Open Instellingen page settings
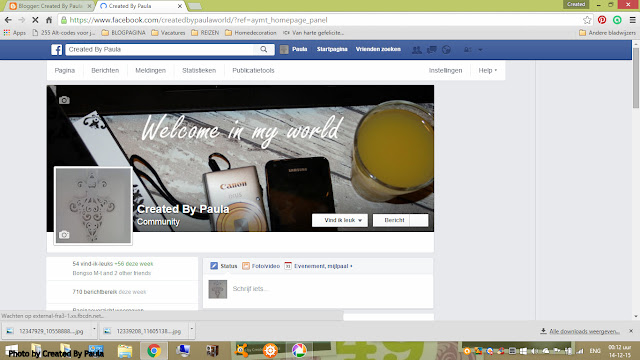This screenshot has height=360, width=640. (445, 70)
